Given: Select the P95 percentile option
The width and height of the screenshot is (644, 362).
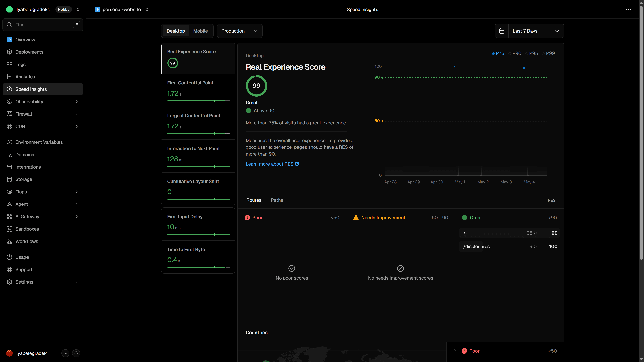Looking at the screenshot, I should click(531, 53).
